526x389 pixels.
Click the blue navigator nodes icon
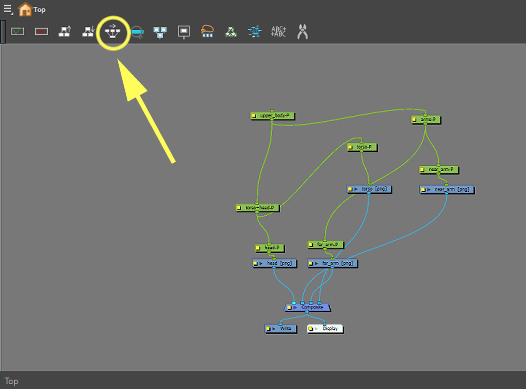[x=160, y=32]
